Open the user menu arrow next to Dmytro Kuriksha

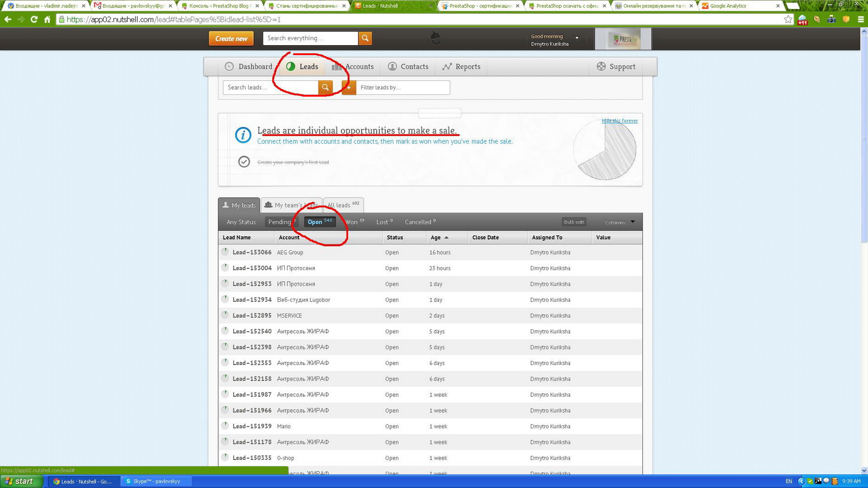[577, 38]
